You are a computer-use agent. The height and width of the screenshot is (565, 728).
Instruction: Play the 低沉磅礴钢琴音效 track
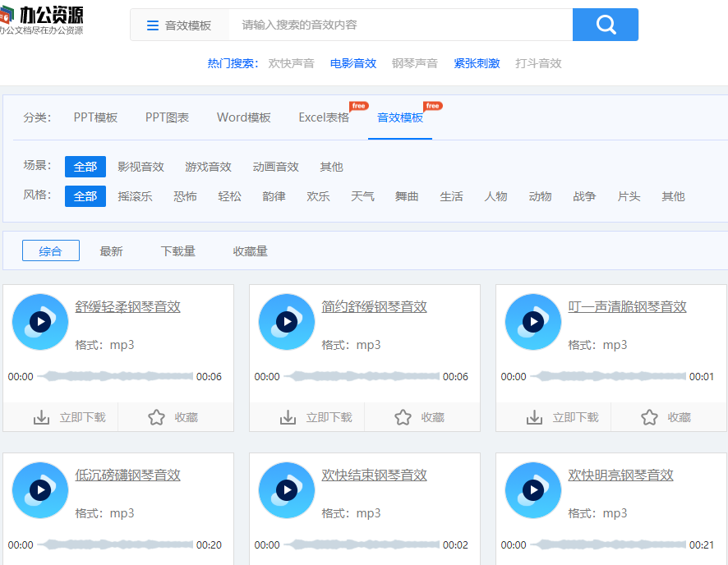pyautogui.click(x=40, y=489)
